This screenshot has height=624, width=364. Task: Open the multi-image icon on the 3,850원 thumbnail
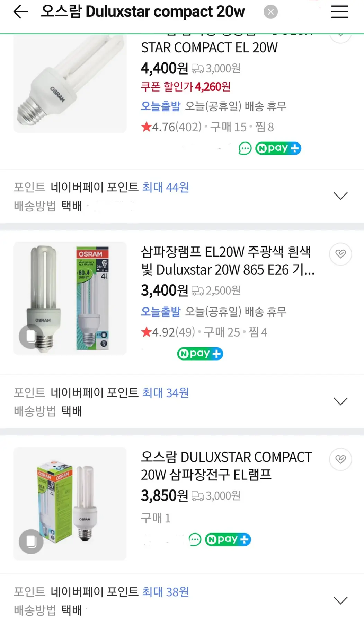click(31, 541)
